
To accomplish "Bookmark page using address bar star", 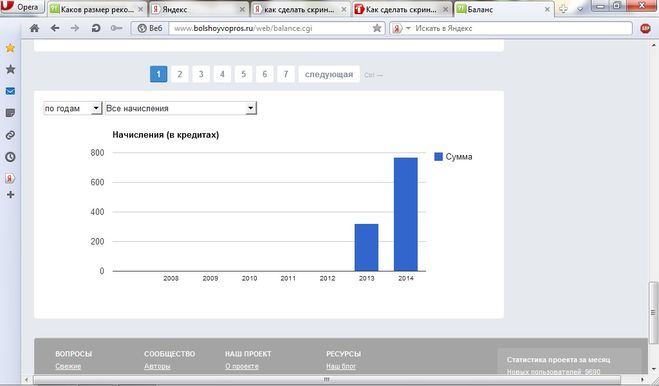I will [377, 28].
